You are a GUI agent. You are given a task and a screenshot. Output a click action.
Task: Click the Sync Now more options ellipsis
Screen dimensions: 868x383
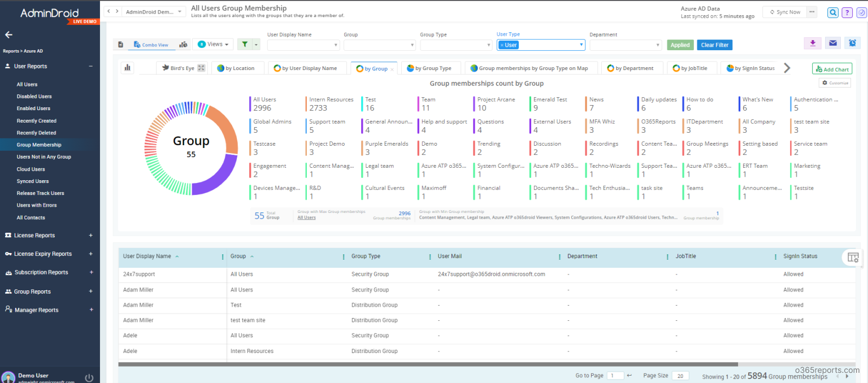[812, 12]
